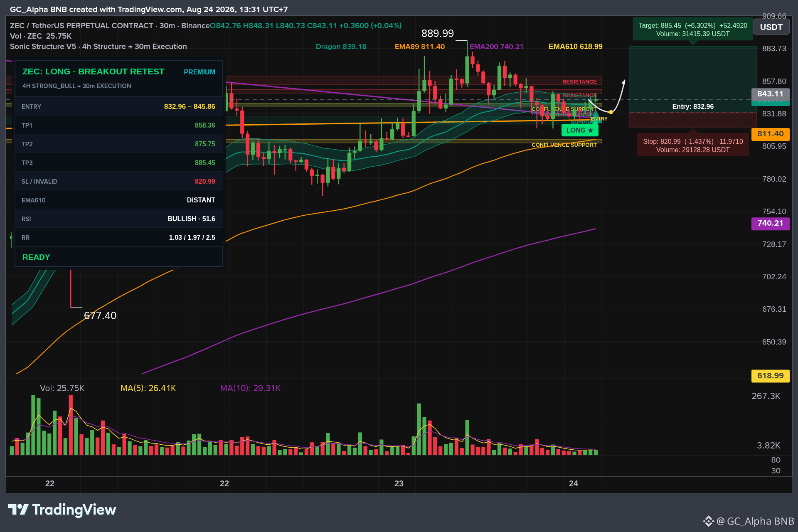Click the READY status text

[36, 257]
